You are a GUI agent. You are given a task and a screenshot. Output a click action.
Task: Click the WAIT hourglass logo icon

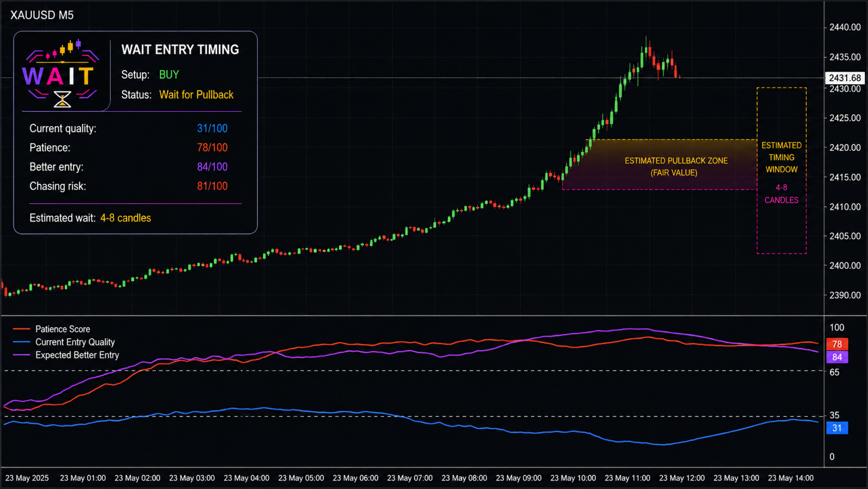tap(63, 99)
